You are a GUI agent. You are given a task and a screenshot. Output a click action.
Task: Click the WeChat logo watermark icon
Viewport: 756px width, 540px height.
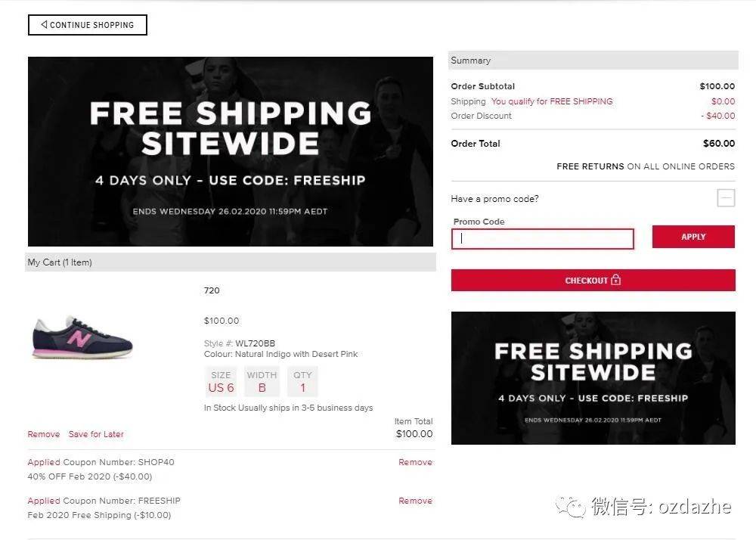point(570,506)
